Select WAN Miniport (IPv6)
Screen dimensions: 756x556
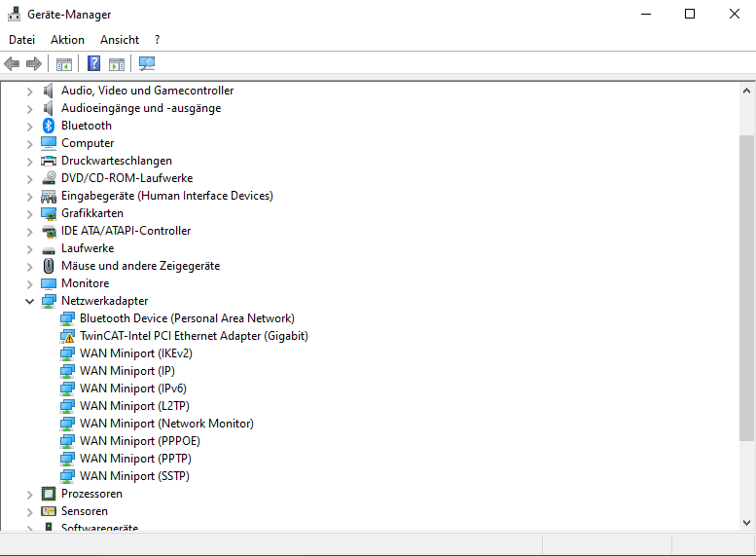pyautogui.click(x=133, y=389)
